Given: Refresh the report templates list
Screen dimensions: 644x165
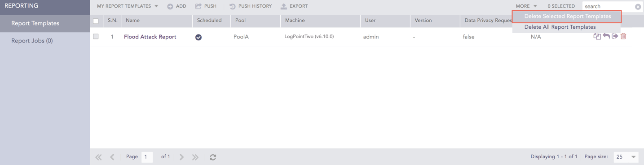Looking at the screenshot, I should click(213, 157).
